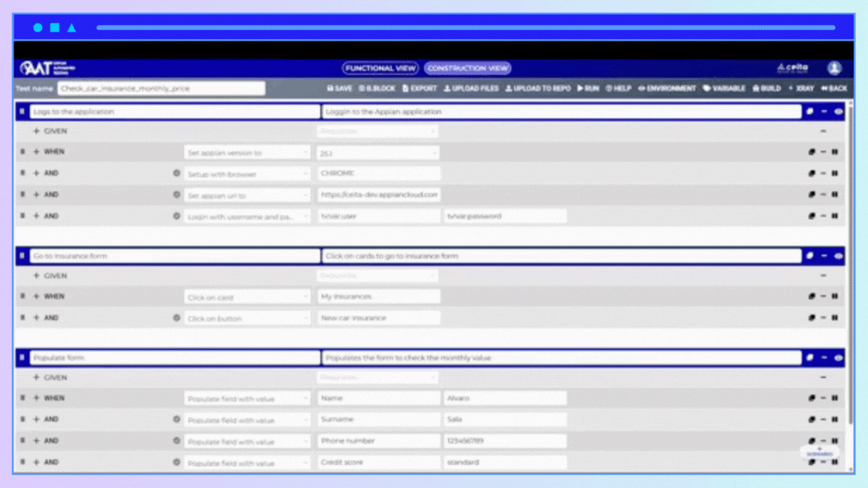Switch to Construction View

[x=468, y=67]
